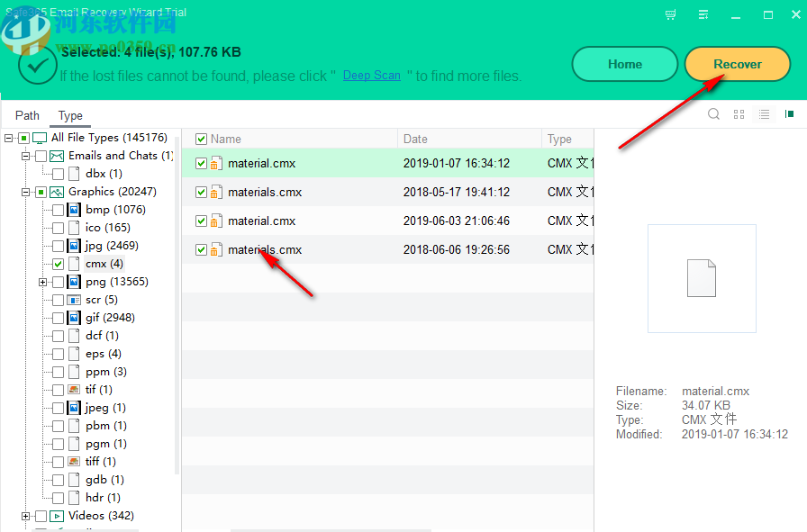Uncheck materials.cmx dated 2018-05-17
807x532 pixels.
pyautogui.click(x=200, y=192)
